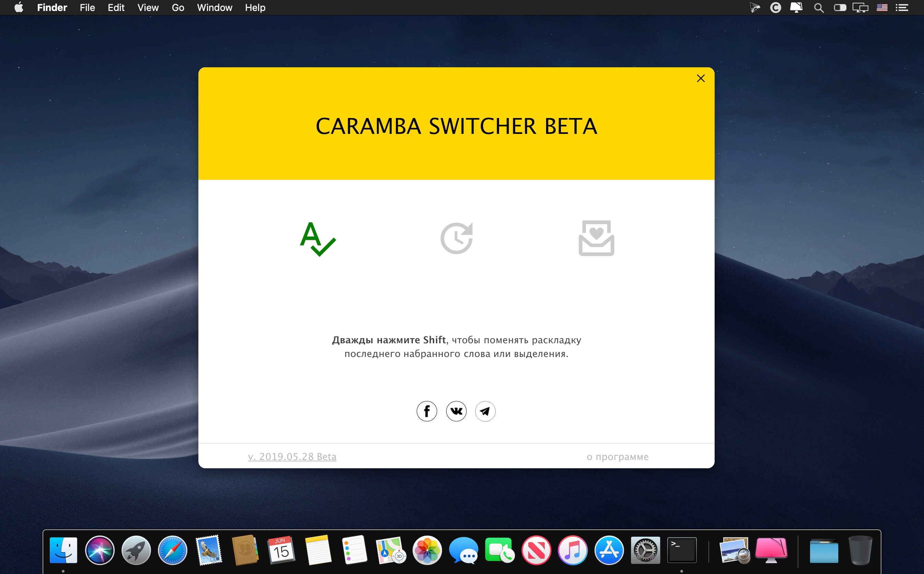Open the Window menu

215,8
